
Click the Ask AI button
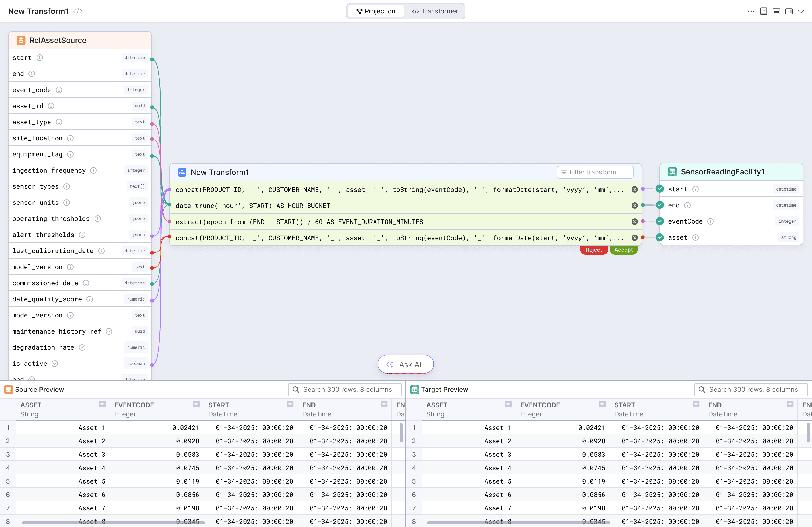pyautogui.click(x=405, y=364)
